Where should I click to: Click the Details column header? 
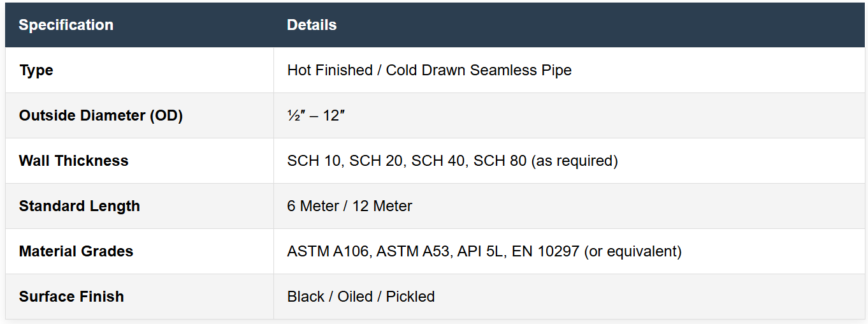pyautogui.click(x=312, y=26)
